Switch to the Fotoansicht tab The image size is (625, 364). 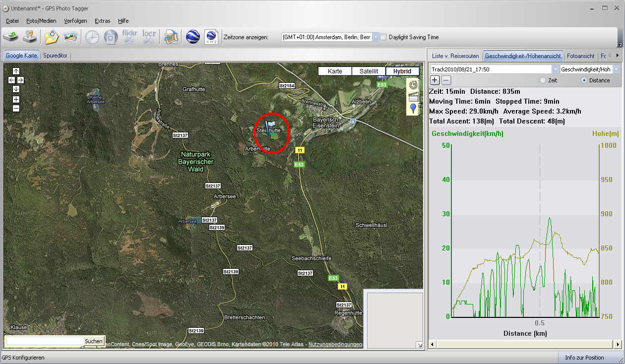point(581,56)
